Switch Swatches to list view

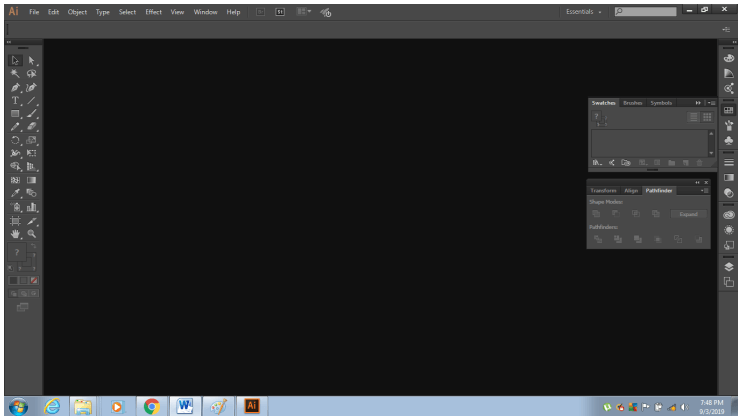click(x=693, y=117)
